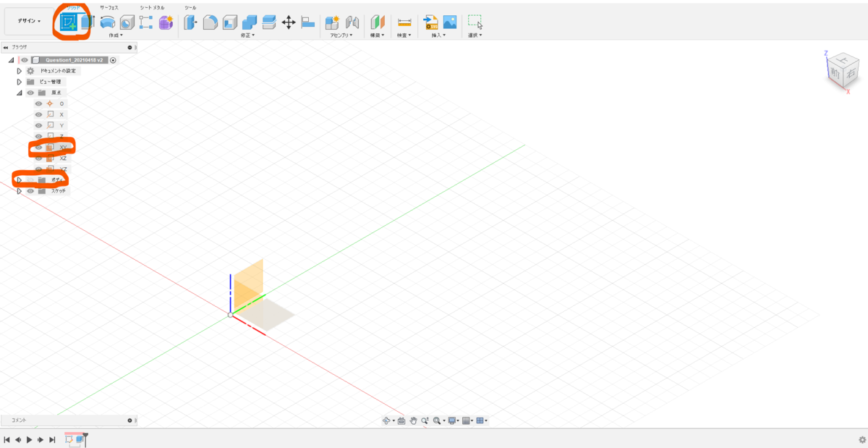The image size is (868, 448).
Task: Select the Hole tool icon
Action: (127, 22)
